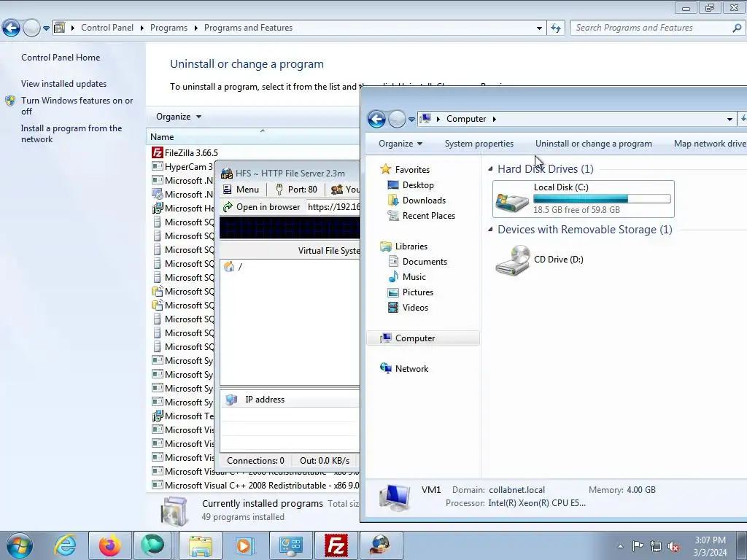The height and width of the screenshot is (560, 747).
Task: Open the Organize dropdown in Computer window
Action: click(400, 144)
